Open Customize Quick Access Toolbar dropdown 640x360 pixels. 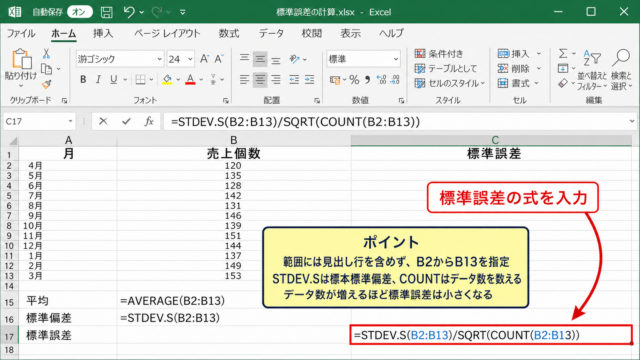pos(182,12)
